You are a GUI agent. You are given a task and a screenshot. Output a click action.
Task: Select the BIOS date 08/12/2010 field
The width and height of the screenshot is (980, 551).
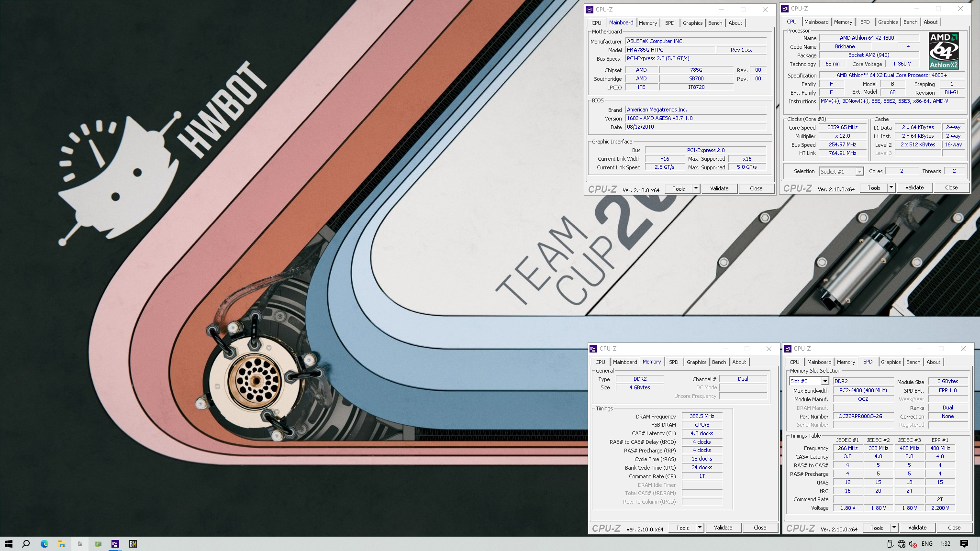(696, 127)
